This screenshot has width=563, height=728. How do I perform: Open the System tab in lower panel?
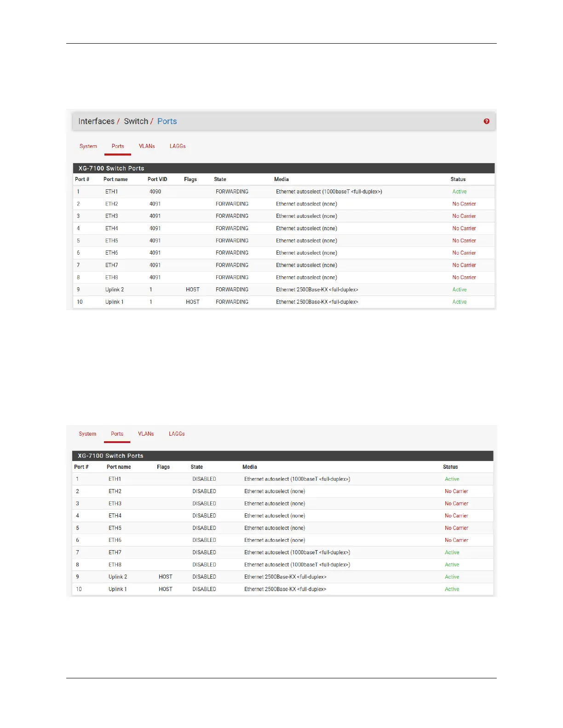(87, 434)
